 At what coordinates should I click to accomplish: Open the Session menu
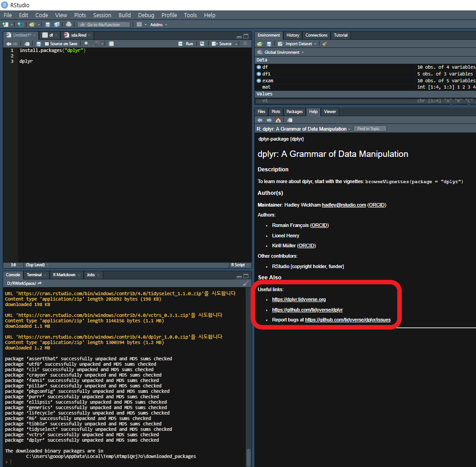point(102,15)
